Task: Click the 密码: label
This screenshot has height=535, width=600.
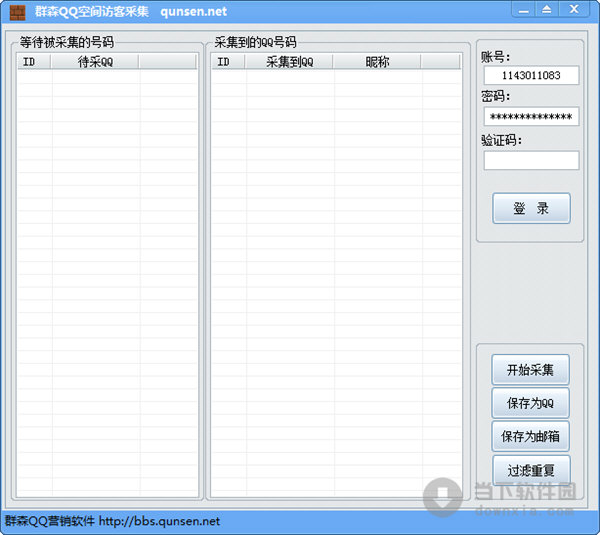Action: tap(496, 96)
